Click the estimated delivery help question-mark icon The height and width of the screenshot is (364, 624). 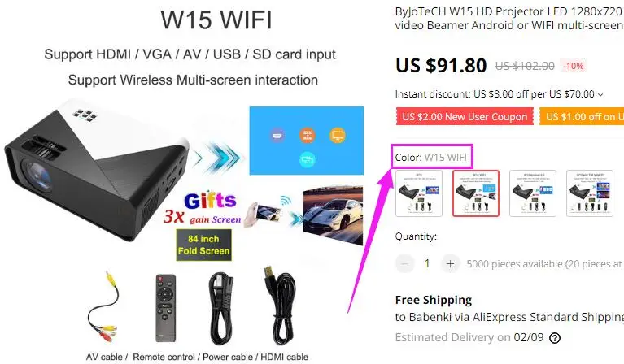point(555,338)
